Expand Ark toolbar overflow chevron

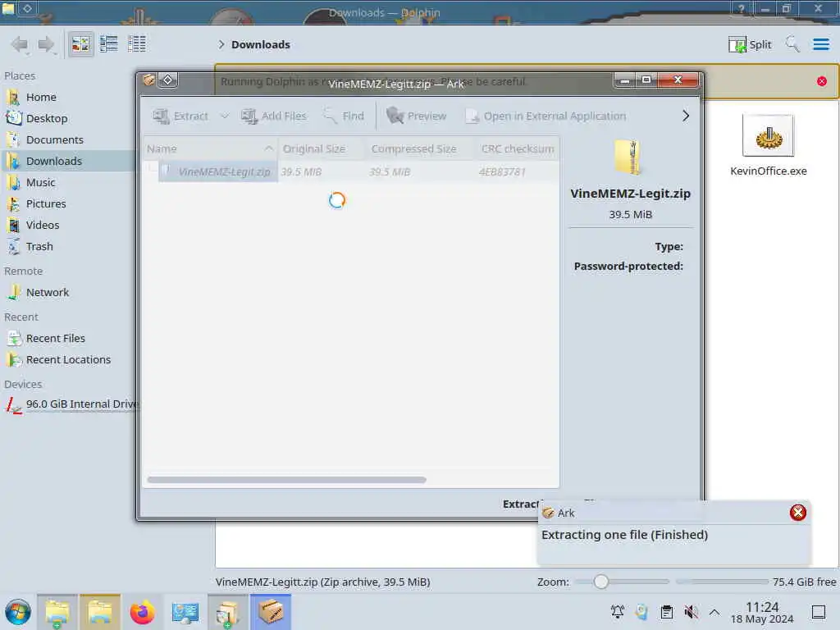(686, 116)
